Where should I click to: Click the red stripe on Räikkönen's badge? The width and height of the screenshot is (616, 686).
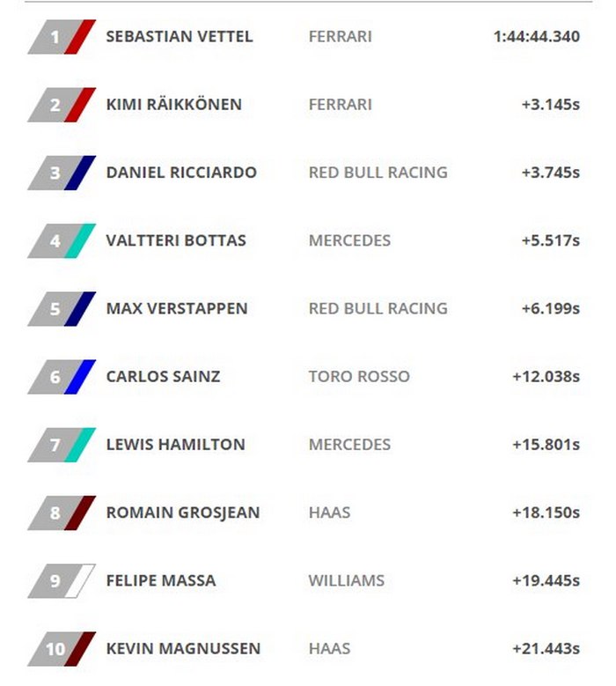click(80, 105)
